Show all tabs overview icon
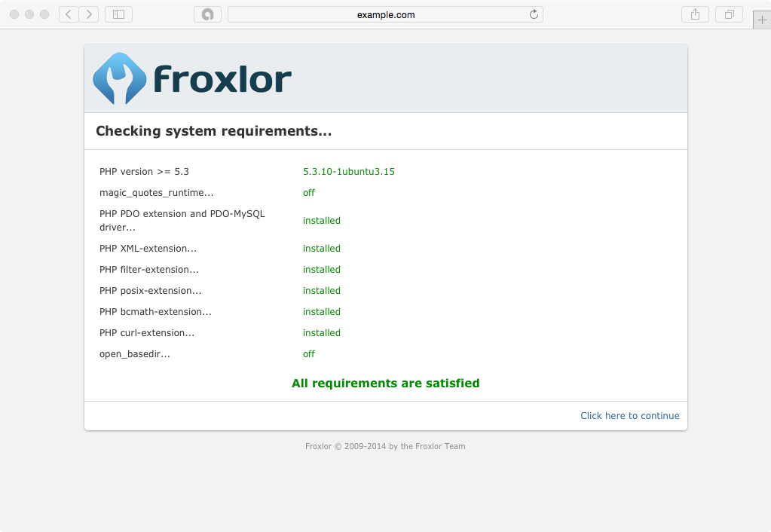This screenshot has height=532, width=771. pos(730,14)
